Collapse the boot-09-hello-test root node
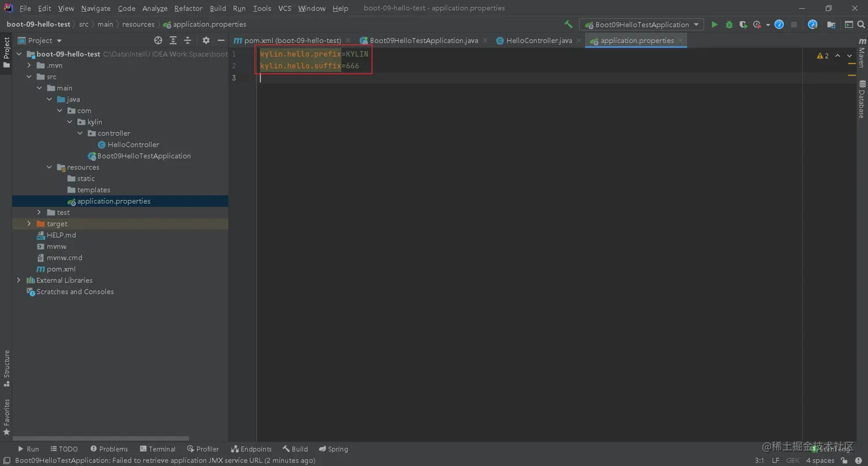The image size is (868, 466). (x=19, y=54)
